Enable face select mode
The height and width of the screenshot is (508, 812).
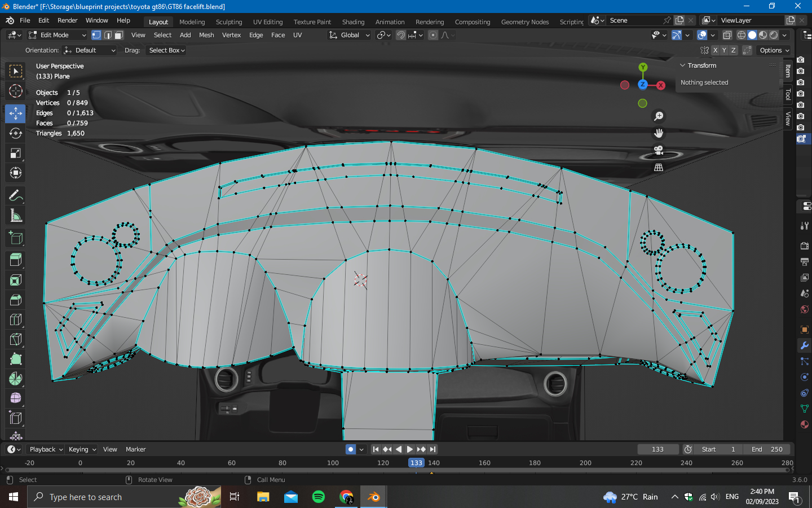pos(119,35)
